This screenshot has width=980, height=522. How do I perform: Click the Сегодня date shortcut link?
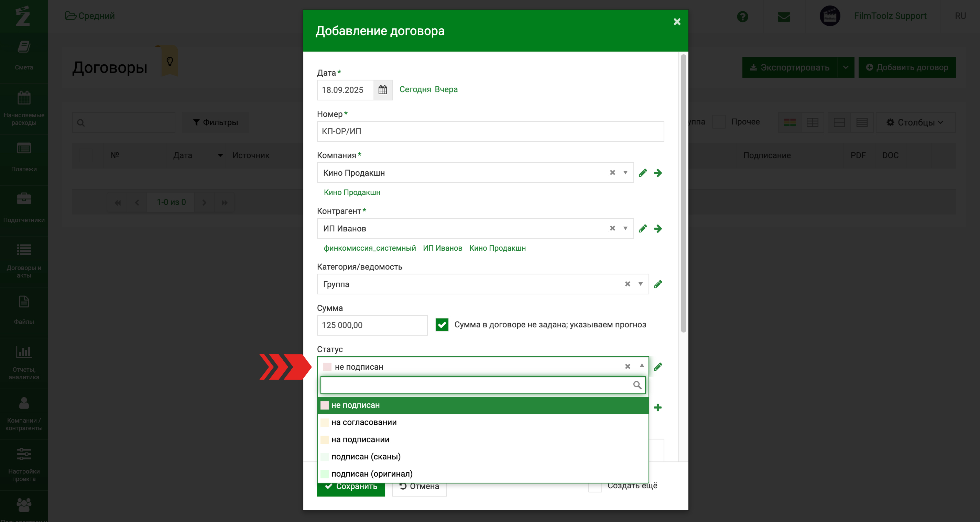click(415, 89)
